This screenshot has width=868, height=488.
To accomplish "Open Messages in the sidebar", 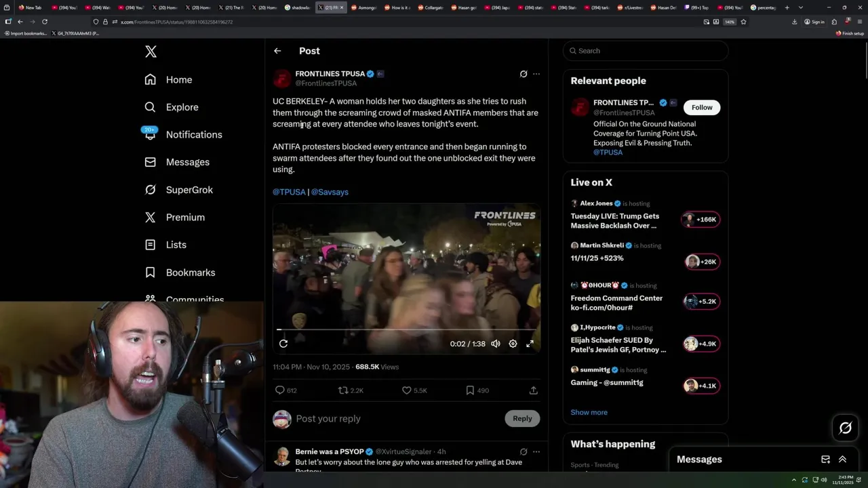I will pyautogui.click(x=177, y=162).
